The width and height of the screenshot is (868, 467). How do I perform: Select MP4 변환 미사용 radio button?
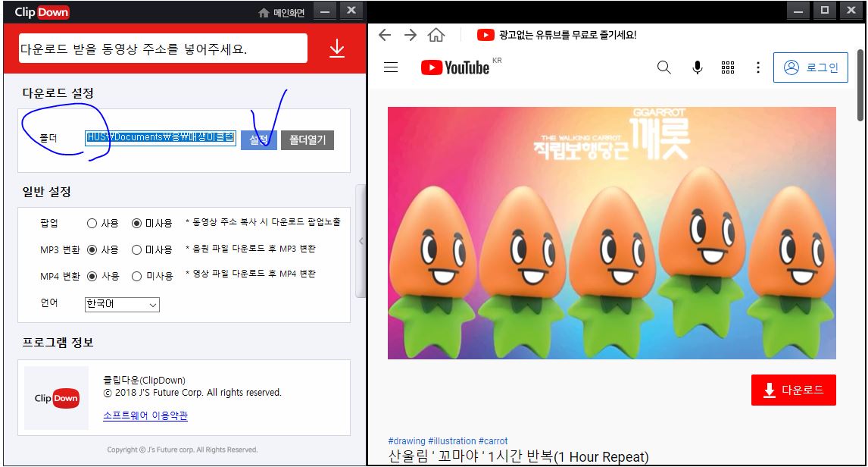[136, 276]
